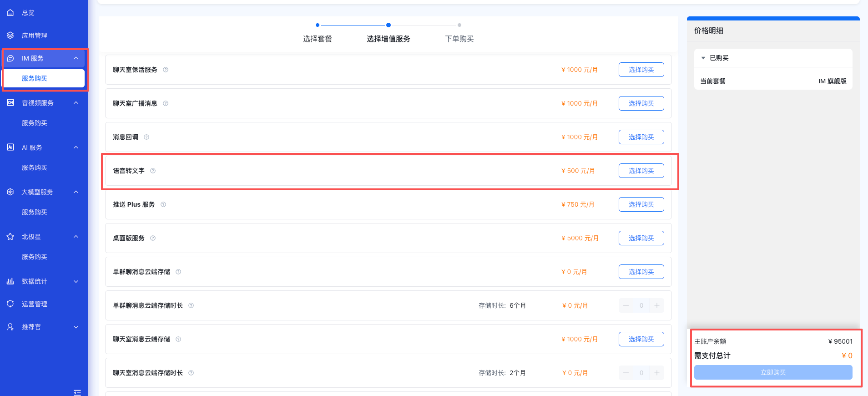Open the 总览 overview home icon

10,13
